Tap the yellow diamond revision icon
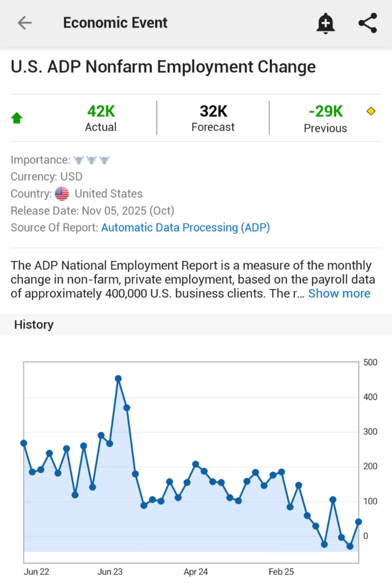 pyautogui.click(x=371, y=111)
